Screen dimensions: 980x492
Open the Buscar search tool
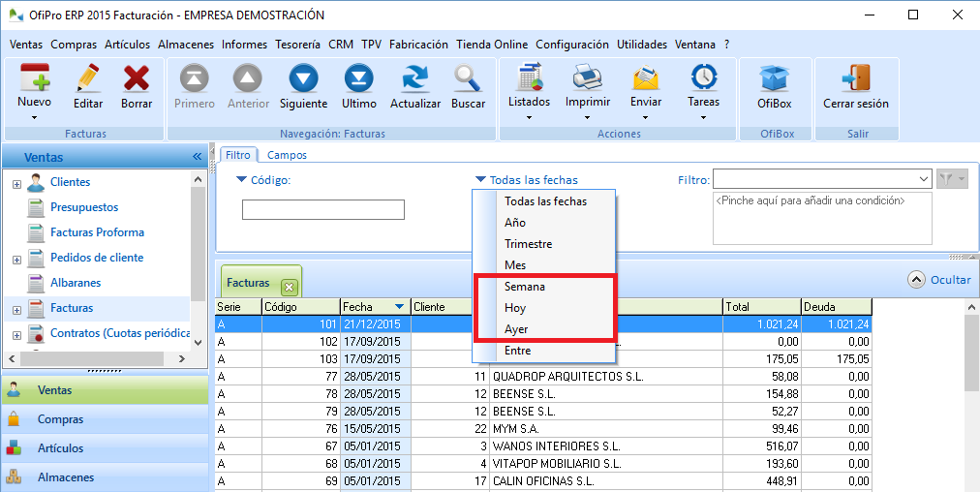468,79
